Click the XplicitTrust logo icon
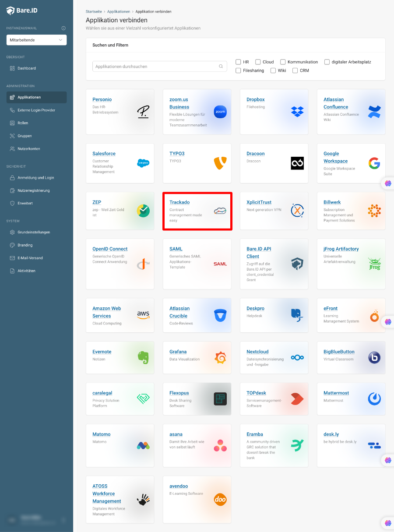 point(297,211)
